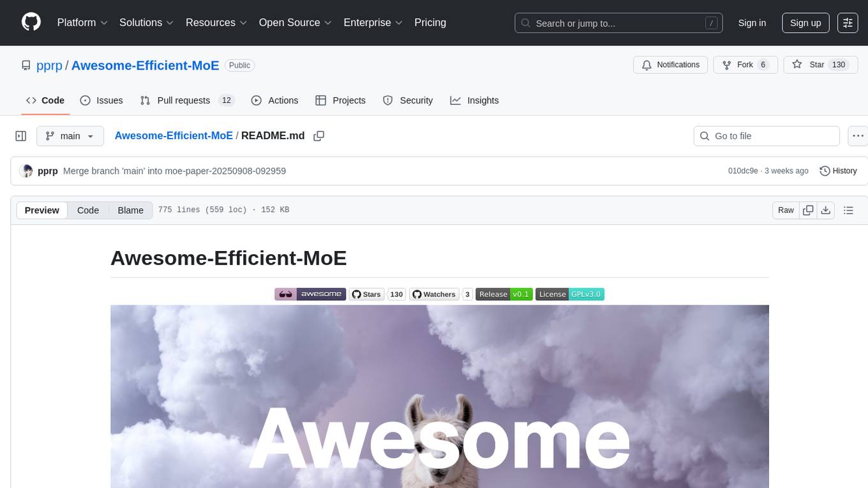The image size is (868, 488).
Task: Switch to the Actions tab
Action: coord(274,100)
